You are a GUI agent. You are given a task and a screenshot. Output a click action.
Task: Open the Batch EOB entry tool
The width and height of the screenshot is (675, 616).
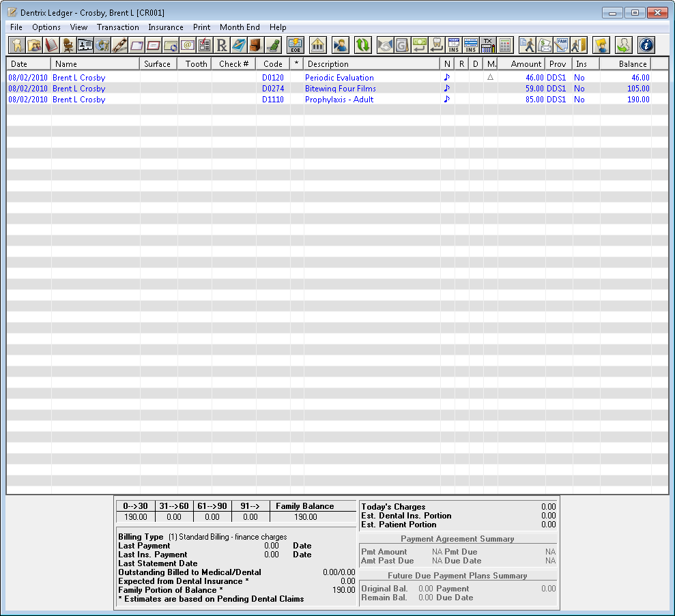click(x=294, y=45)
